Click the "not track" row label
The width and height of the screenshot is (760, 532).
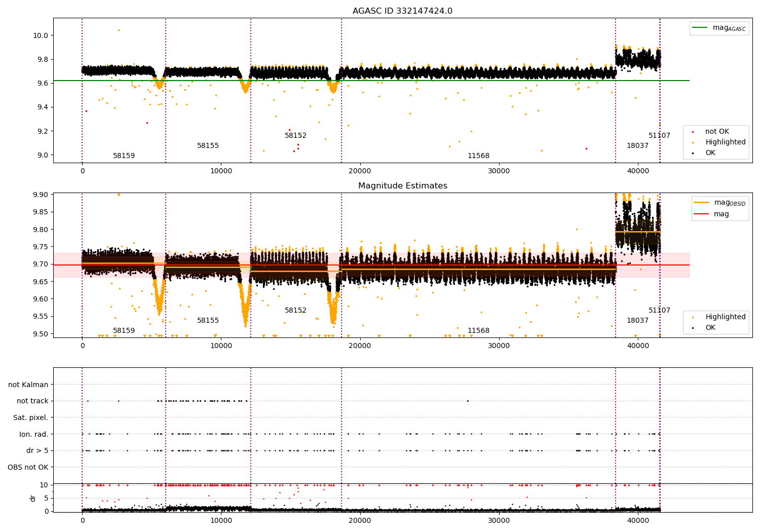pos(32,401)
